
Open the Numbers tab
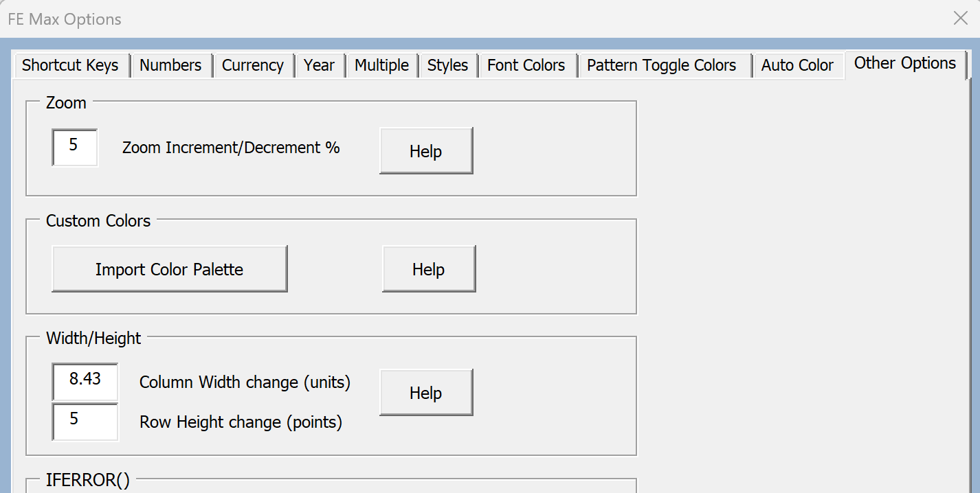point(170,66)
